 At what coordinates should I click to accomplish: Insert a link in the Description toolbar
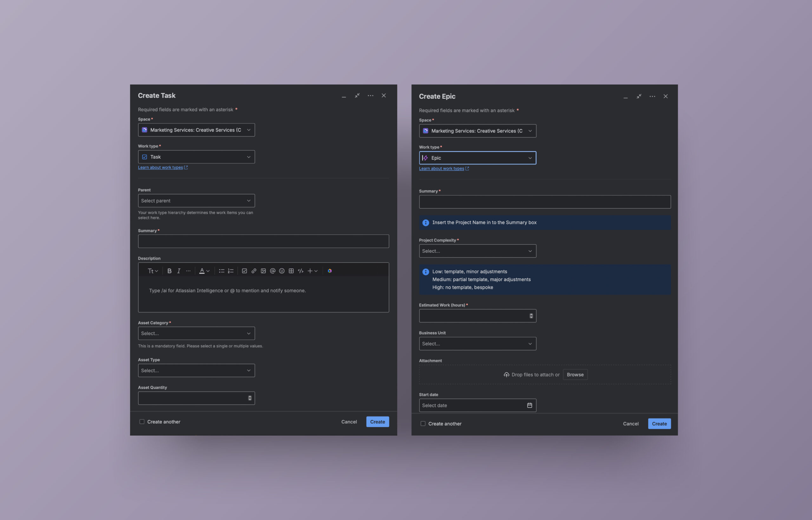coord(254,271)
